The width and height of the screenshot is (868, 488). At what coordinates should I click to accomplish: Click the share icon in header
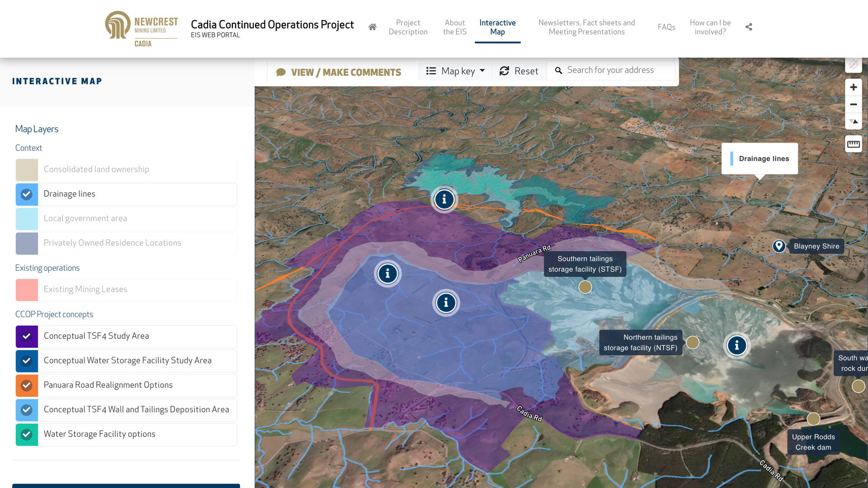[749, 27]
